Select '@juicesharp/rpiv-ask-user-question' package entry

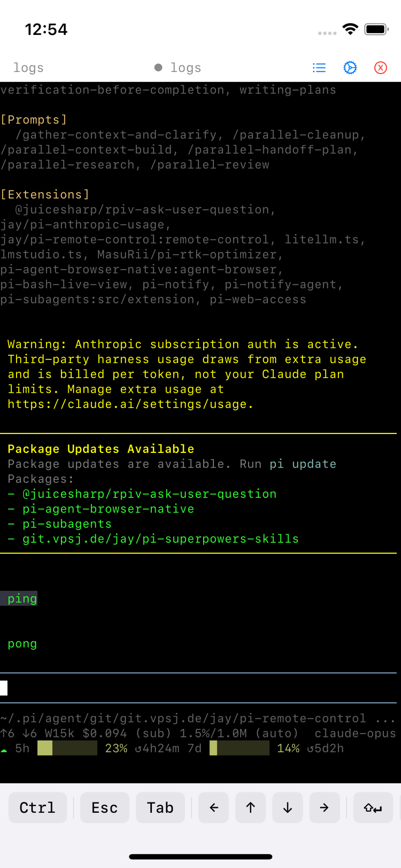pos(149,494)
